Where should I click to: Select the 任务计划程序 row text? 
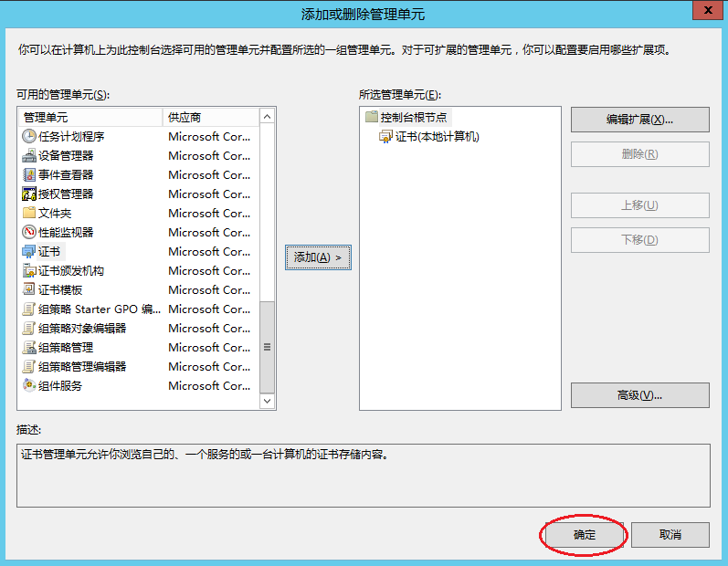71,136
